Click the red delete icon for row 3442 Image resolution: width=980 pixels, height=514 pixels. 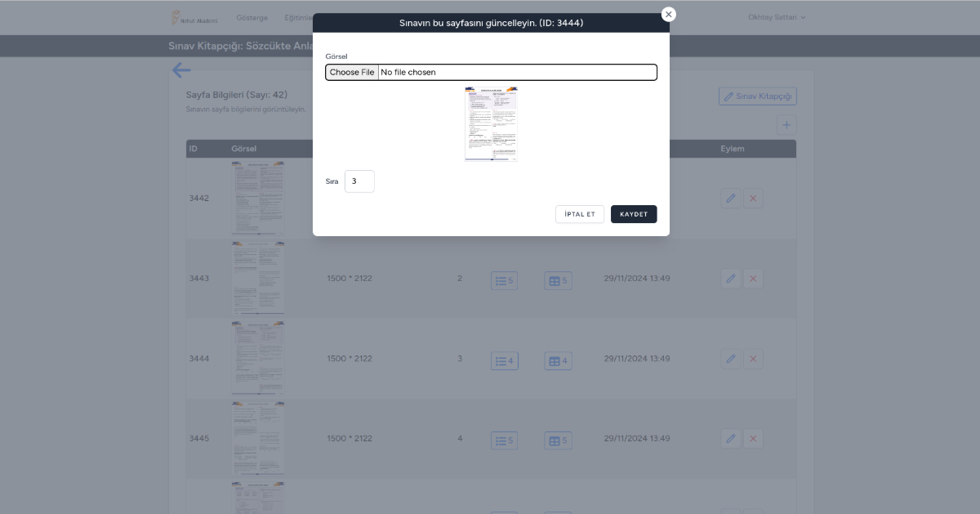pos(753,199)
